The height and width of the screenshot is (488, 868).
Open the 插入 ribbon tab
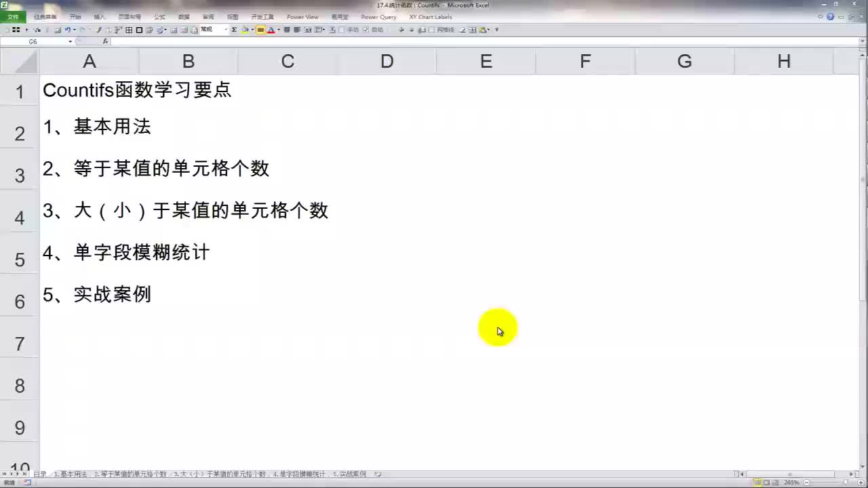[x=100, y=17]
